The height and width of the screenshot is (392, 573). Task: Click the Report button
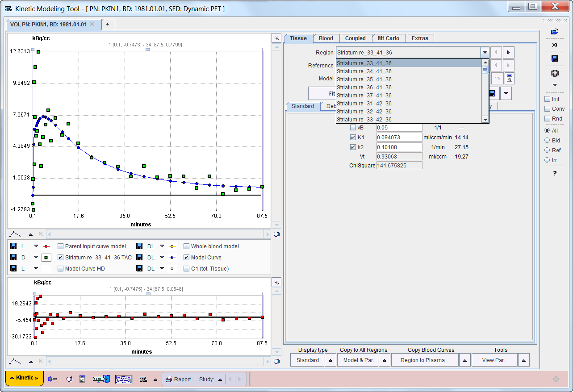(178, 379)
